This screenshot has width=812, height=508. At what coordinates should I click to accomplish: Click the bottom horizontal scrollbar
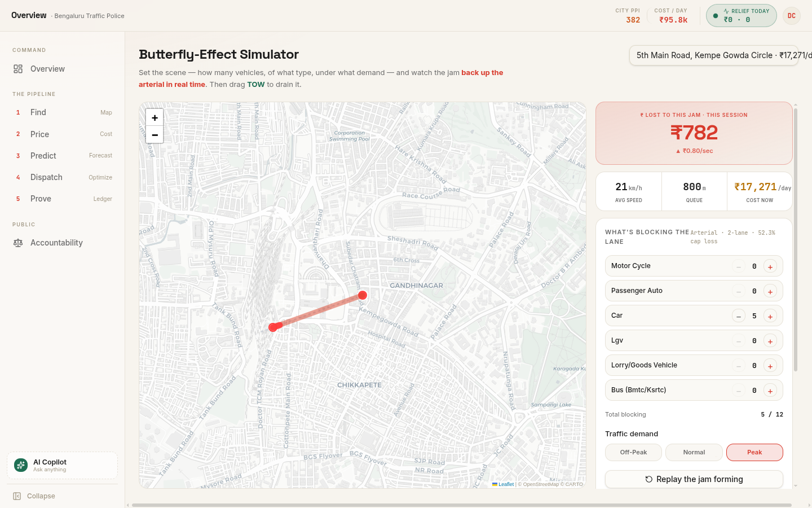point(461,505)
